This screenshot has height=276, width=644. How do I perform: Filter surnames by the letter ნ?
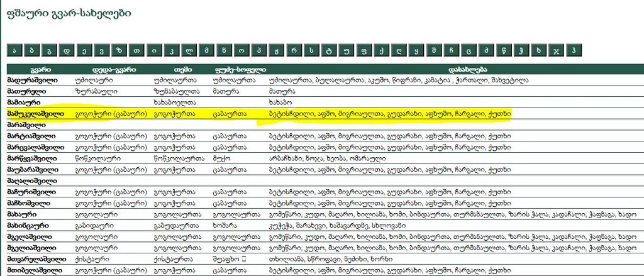pos(225,50)
